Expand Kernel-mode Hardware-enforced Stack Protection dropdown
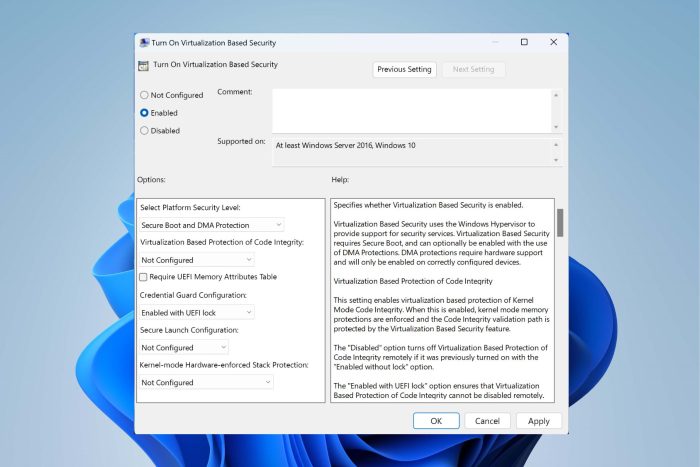The height and width of the screenshot is (467, 700). click(206, 382)
